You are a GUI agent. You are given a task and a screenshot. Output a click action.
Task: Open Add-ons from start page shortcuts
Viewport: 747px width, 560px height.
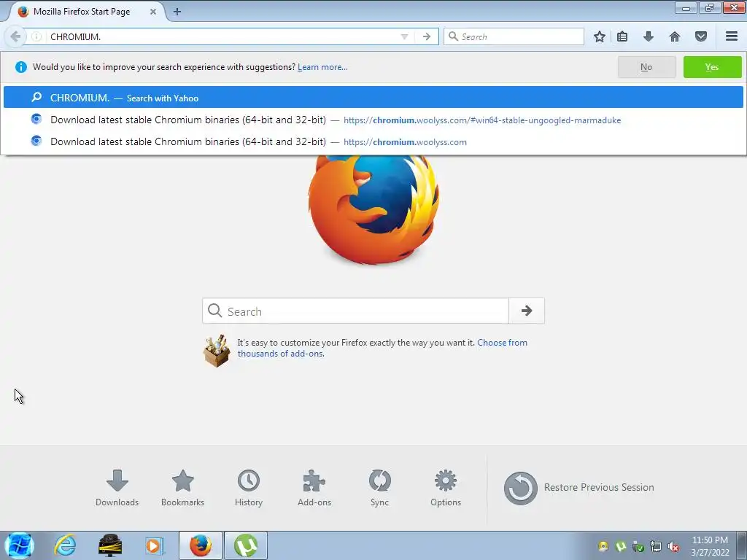pyautogui.click(x=314, y=488)
